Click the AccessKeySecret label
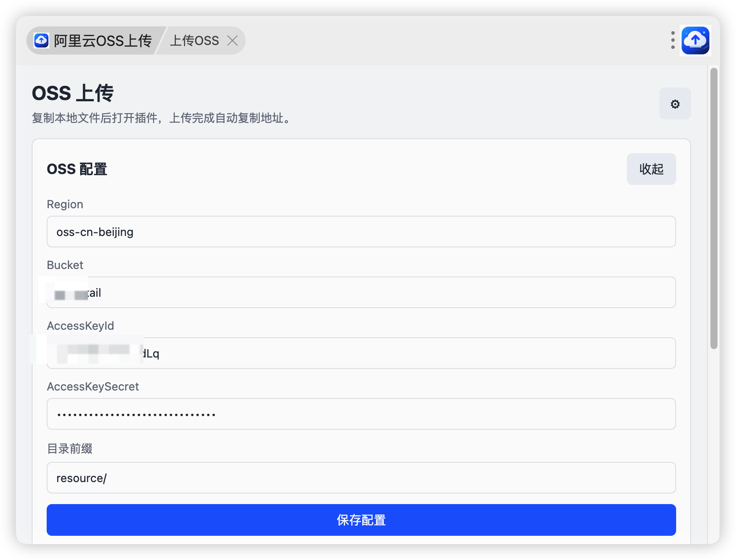The image size is (736, 560). click(93, 387)
